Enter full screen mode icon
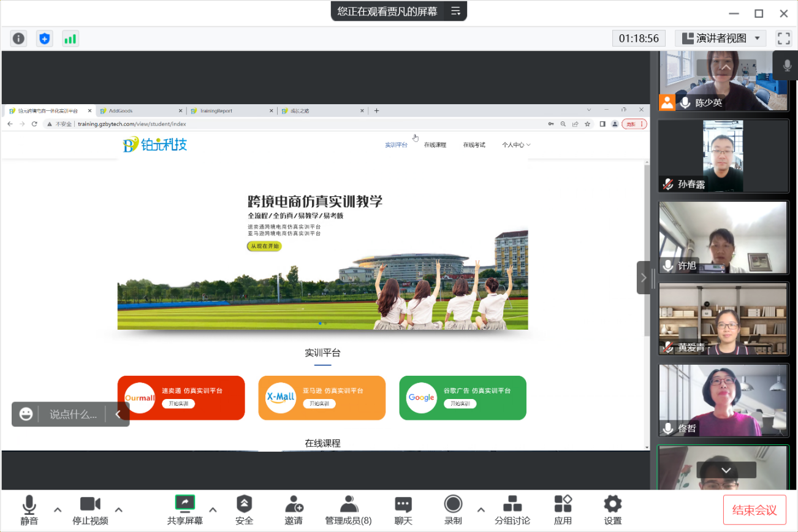 (783, 39)
